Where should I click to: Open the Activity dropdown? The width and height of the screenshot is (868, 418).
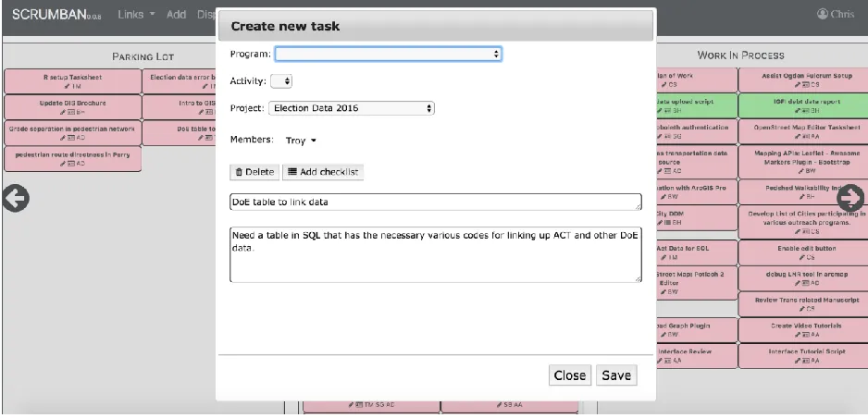click(281, 81)
